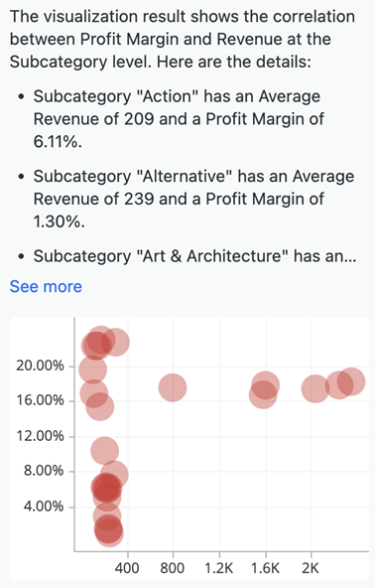
Task: Click the 2K x-axis label
Action: [x=311, y=568]
